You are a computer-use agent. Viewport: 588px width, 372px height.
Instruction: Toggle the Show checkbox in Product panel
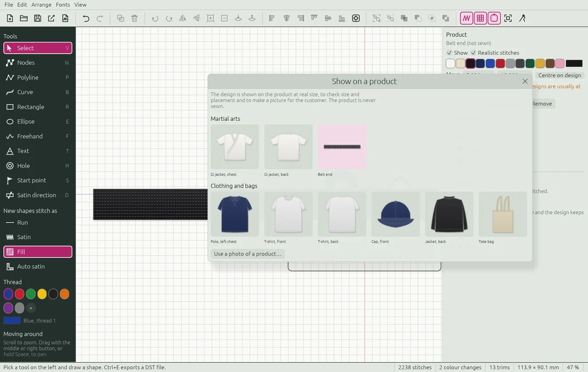tap(457, 53)
